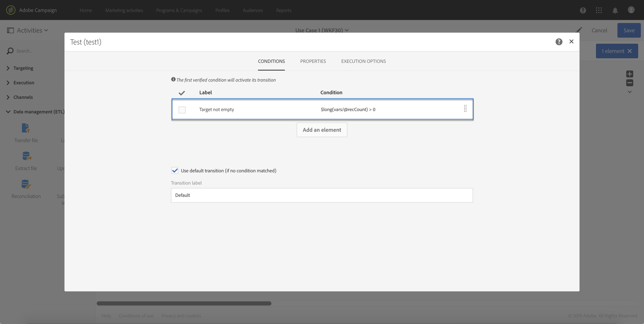This screenshot has height=324, width=644.
Task: Click the edit pencil icon near Cancel
Action: click(579, 30)
